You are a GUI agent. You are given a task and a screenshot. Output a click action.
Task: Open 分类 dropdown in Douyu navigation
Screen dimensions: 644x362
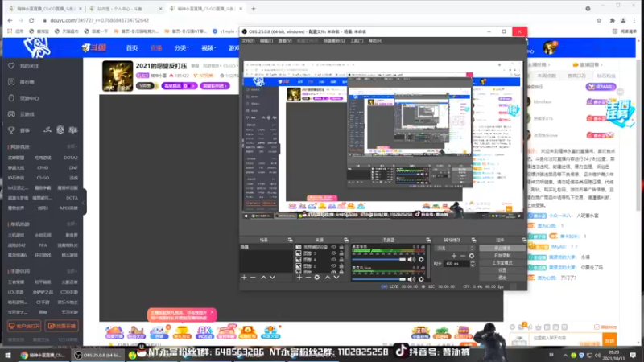(181, 48)
